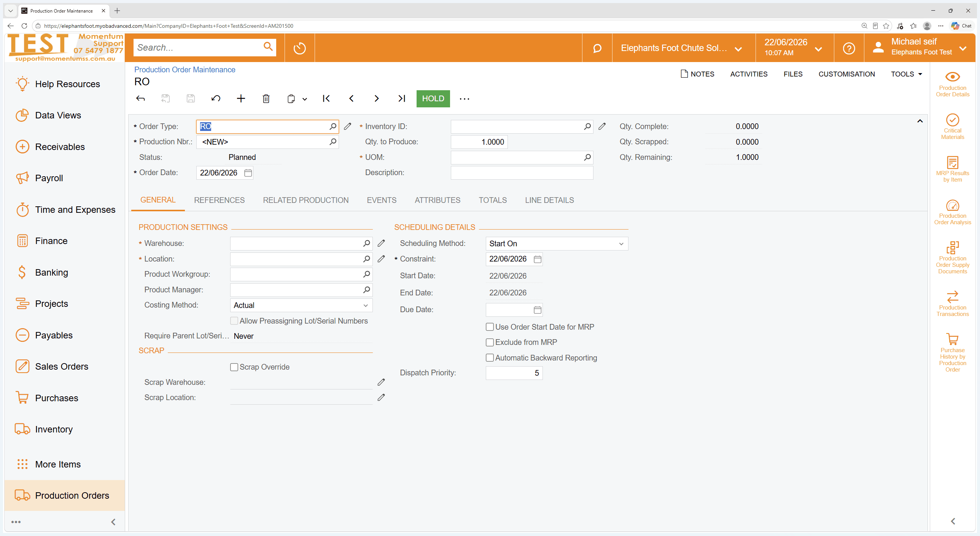Open Production Transactions side link
Image resolution: width=980 pixels, height=536 pixels.
952,304
